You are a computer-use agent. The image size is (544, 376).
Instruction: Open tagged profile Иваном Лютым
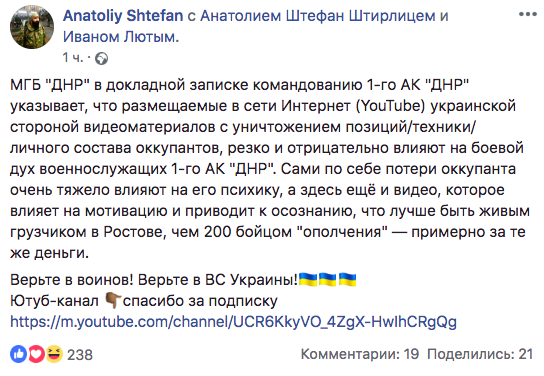pyautogui.click(x=119, y=36)
